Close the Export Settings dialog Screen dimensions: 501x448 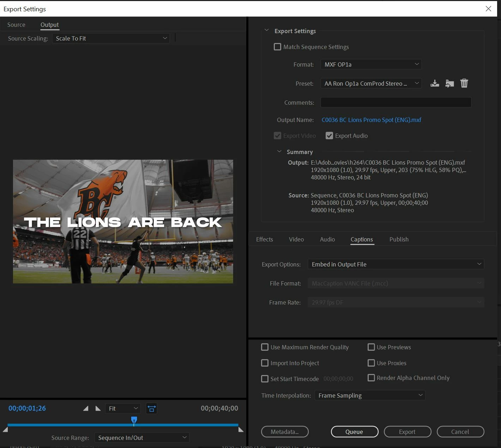coord(488,8)
